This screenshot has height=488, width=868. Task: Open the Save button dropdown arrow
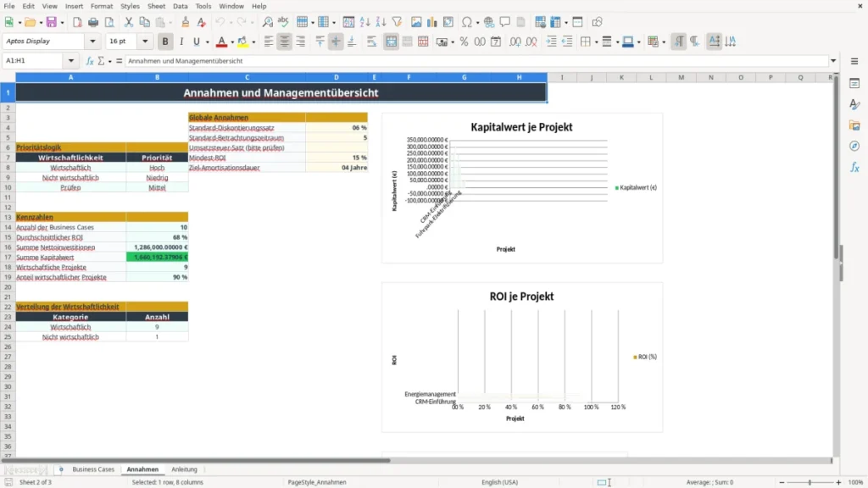[62, 23]
